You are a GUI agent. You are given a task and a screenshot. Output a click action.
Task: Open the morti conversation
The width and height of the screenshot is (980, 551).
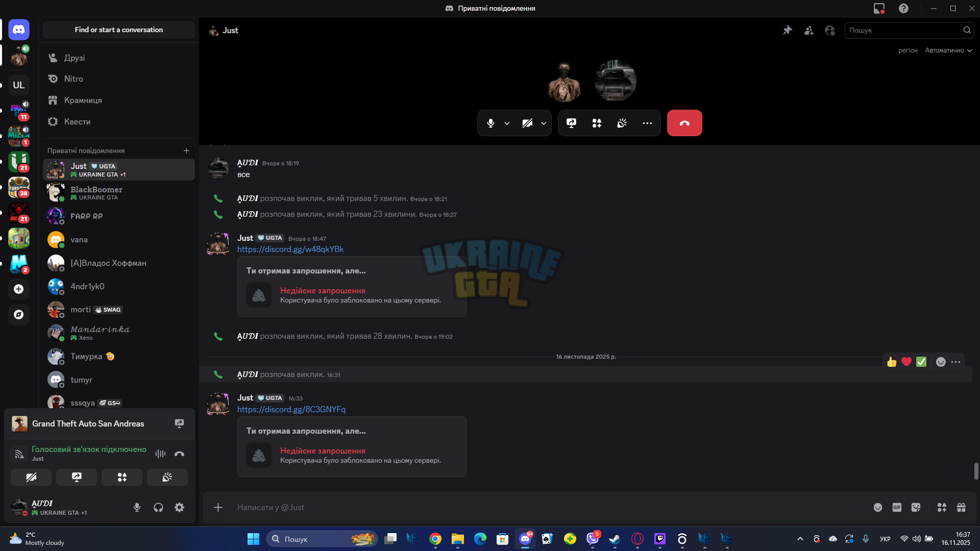point(119,310)
